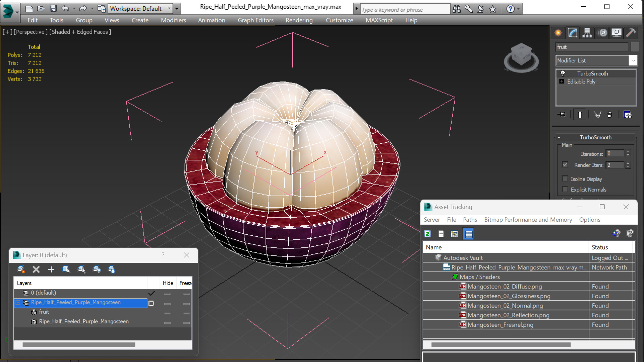
Task: Enable the Explicit Normals checkbox
Action: (x=565, y=190)
